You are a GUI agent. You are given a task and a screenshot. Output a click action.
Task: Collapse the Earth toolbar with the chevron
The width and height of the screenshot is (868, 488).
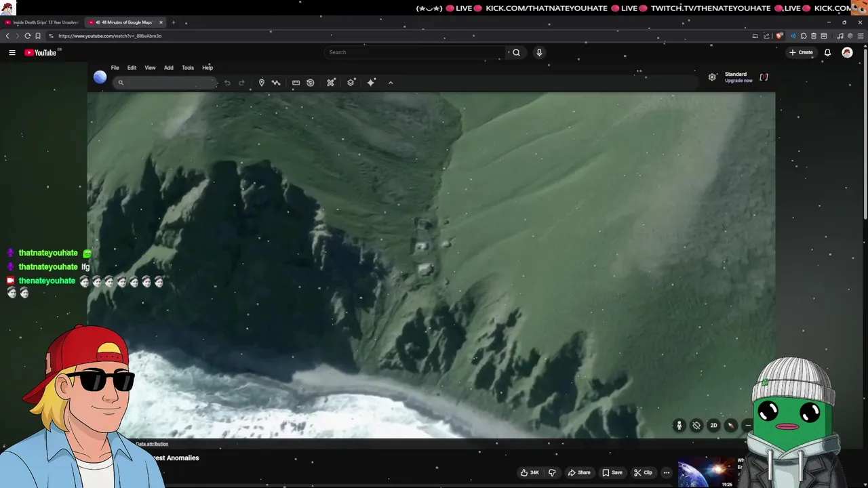pos(391,83)
